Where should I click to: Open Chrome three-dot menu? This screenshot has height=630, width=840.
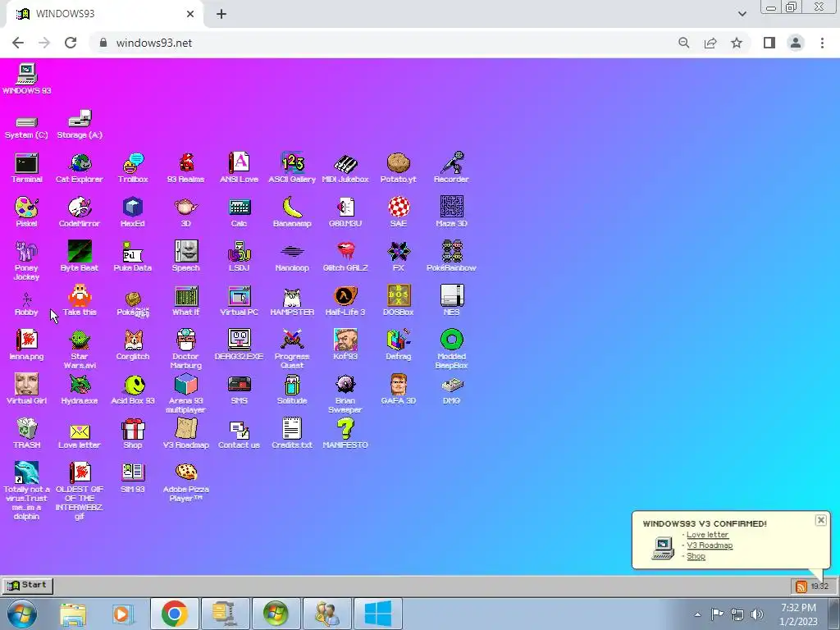(822, 43)
